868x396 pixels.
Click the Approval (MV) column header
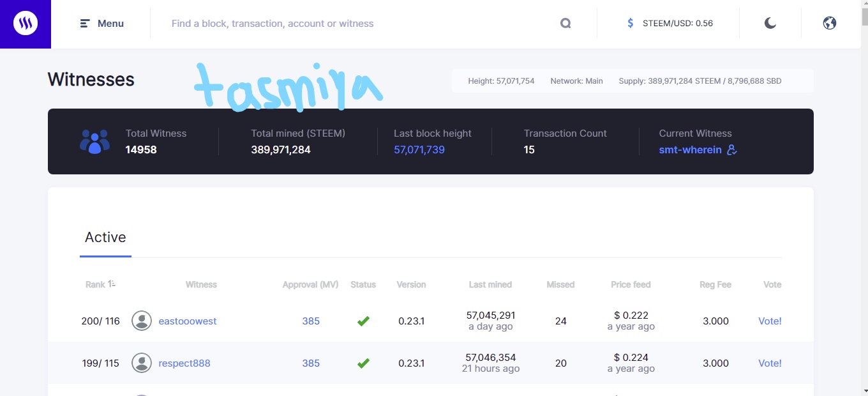(310, 285)
